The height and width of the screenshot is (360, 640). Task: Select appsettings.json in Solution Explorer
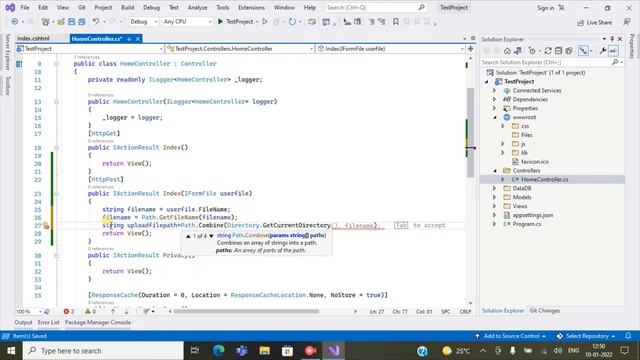tap(533, 215)
